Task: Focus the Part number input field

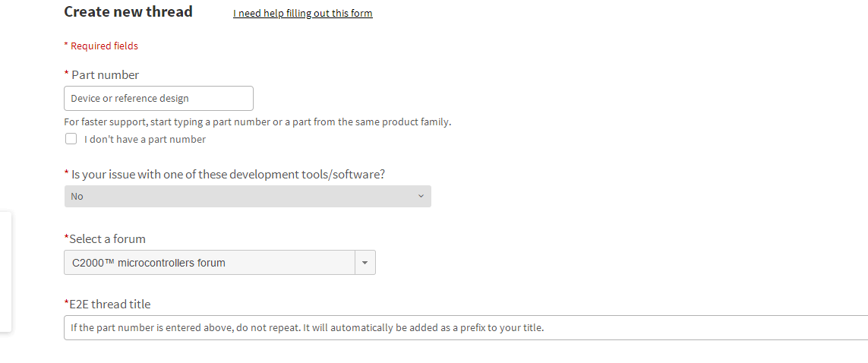Action: tap(159, 99)
